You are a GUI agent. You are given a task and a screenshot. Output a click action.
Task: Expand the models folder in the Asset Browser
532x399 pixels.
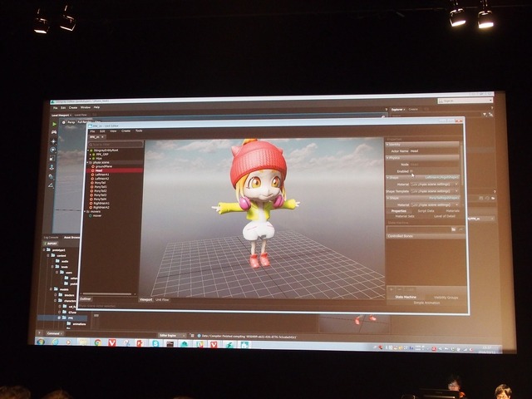pos(51,289)
